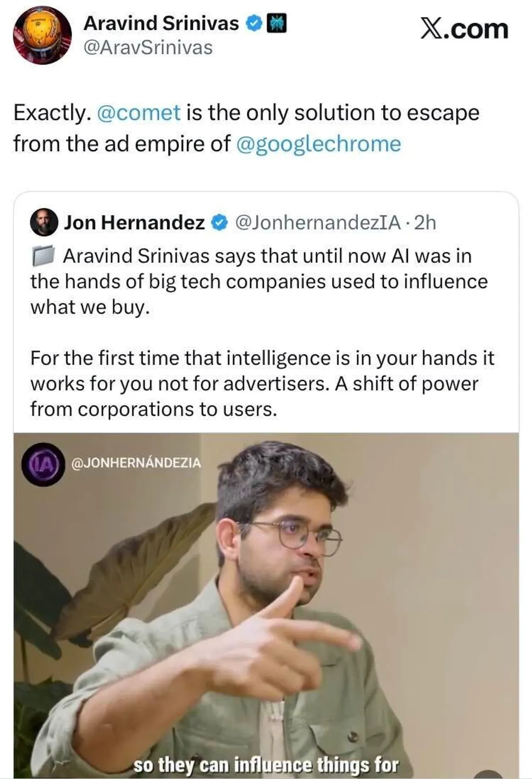Click the Aravind Srinivas display name
This screenshot has height=779, width=532.
point(161,23)
